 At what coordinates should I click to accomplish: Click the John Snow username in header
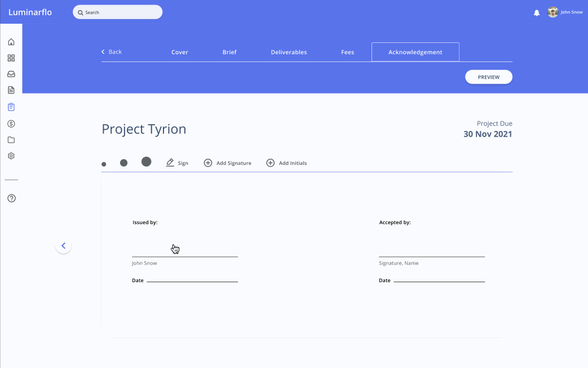click(x=572, y=12)
